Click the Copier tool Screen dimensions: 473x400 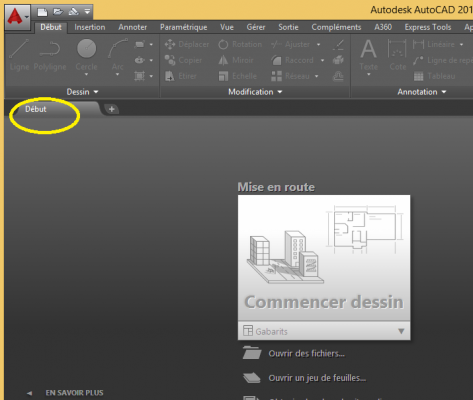point(183,60)
